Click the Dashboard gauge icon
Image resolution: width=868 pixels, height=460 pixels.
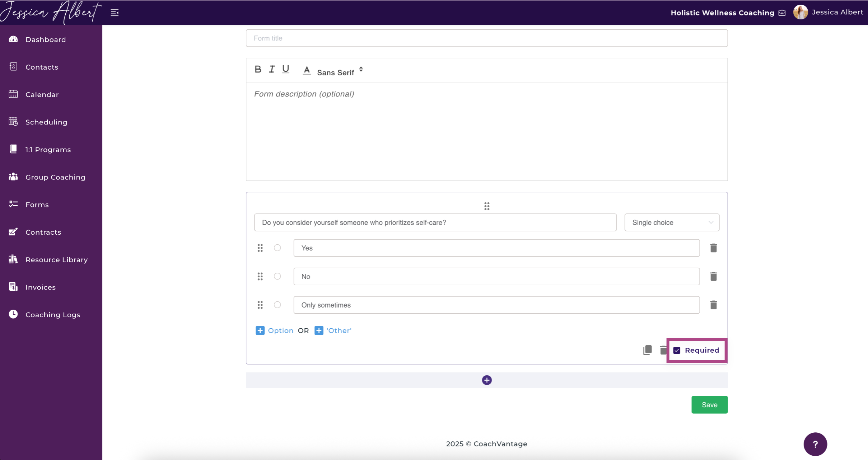[x=13, y=39]
